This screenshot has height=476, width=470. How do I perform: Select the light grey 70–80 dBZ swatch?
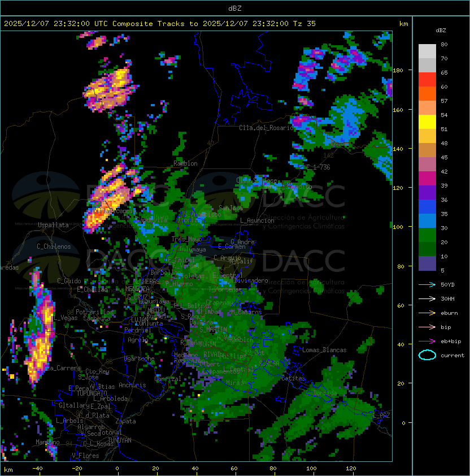pyautogui.click(x=427, y=51)
